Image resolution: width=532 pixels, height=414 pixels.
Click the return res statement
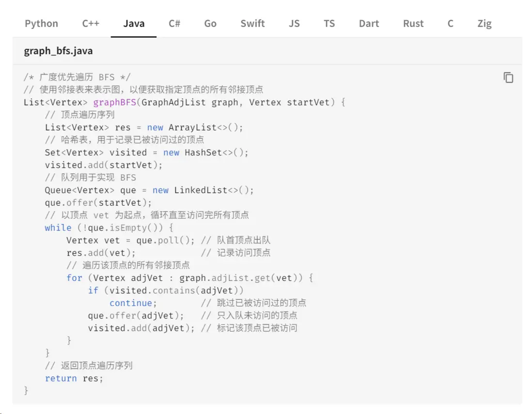(71, 378)
